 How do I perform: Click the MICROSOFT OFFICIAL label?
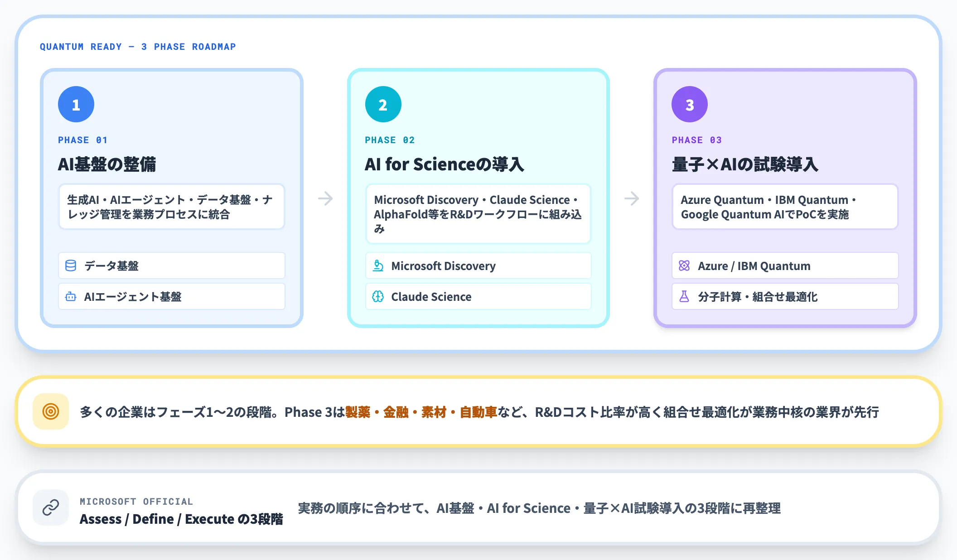pos(136,502)
